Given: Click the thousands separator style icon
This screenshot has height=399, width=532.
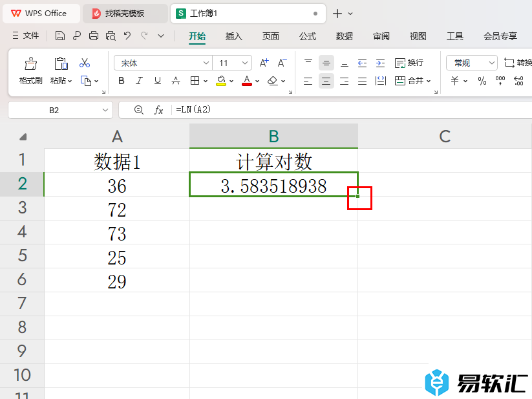Looking at the screenshot, I should pyautogui.click(x=500, y=81).
